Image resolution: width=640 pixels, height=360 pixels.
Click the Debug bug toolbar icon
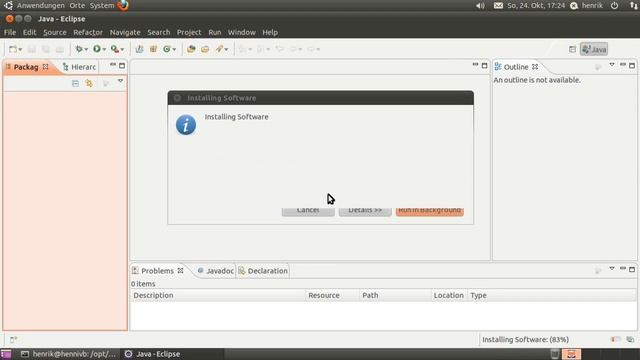click(x=79, y=49)
